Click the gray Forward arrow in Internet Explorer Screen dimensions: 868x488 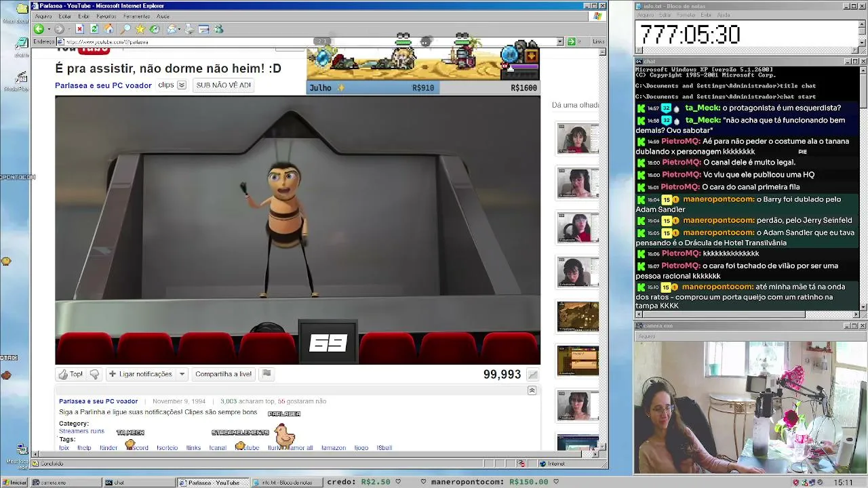(59, 29)
